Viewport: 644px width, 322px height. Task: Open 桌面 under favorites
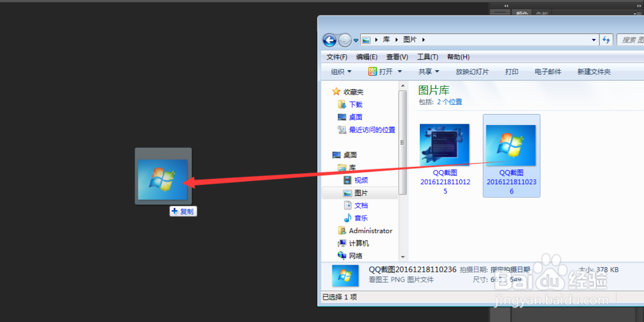pyautogui.click(x=355, y=117)
